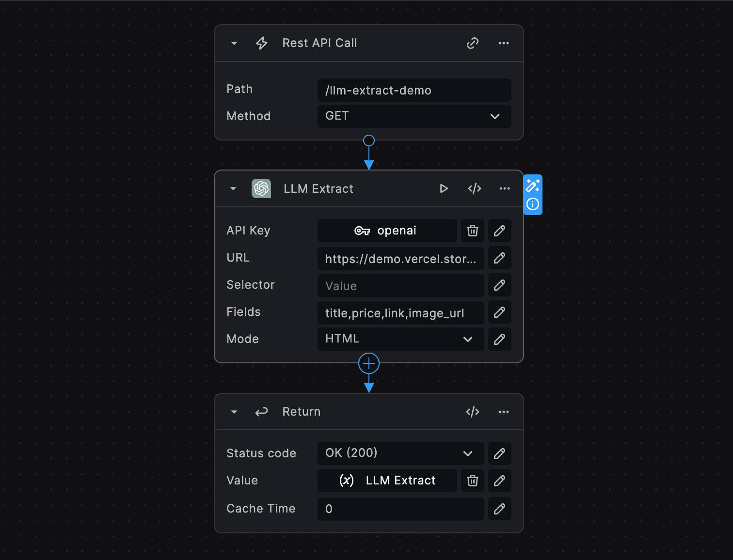The image size is (733, 560).
Task: Click the info icon below the magic wand
Action: pyautogui.click(x=533, y=204)
